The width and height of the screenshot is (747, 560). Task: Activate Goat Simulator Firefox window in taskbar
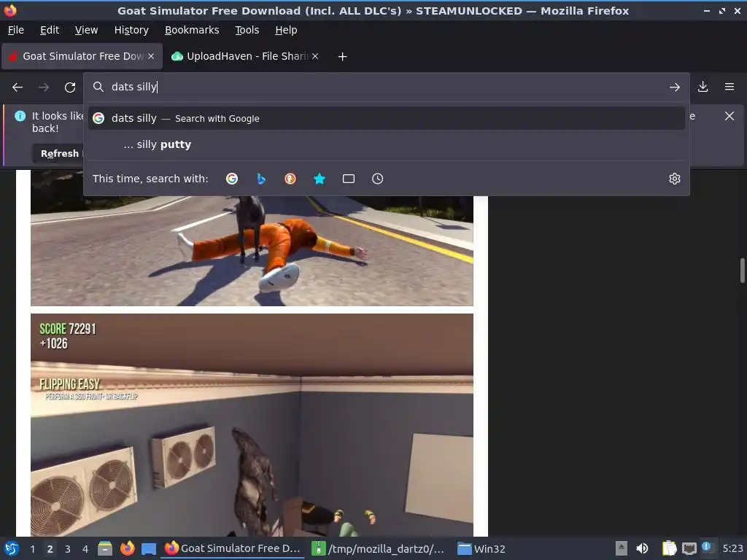point(233,548)
